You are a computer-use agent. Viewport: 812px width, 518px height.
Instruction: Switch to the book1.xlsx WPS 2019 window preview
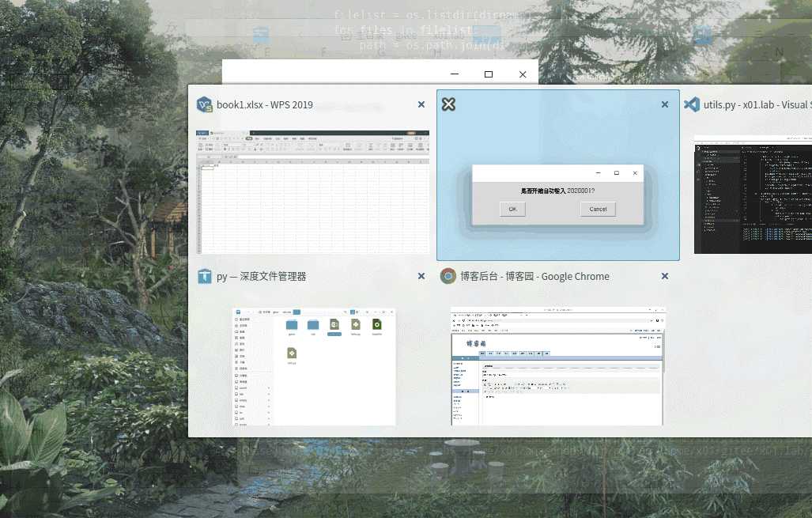click(313, 191)
